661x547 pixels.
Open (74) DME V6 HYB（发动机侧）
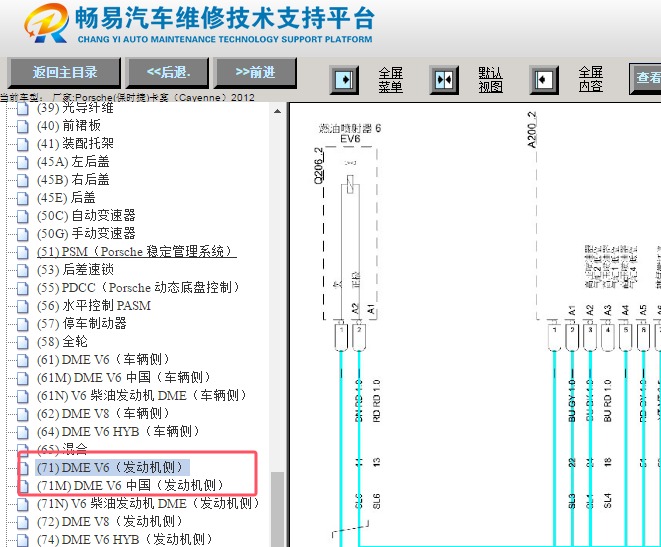pyautogui.click(x=125, y=539)
